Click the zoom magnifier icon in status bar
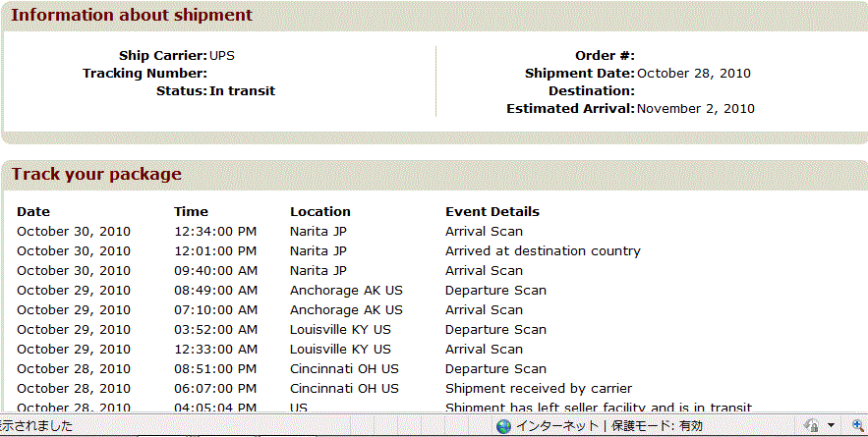 [x=858, y=425]
